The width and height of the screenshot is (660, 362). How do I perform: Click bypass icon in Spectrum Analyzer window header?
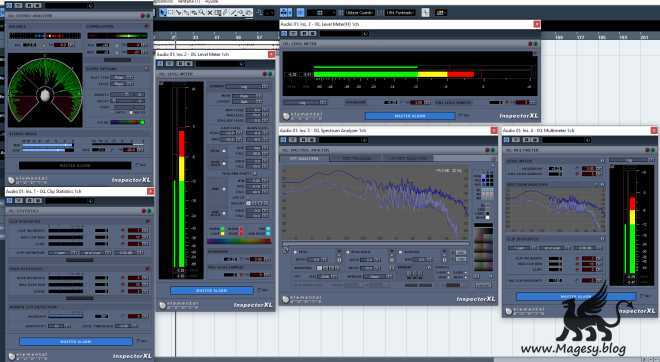pos(293,140)
